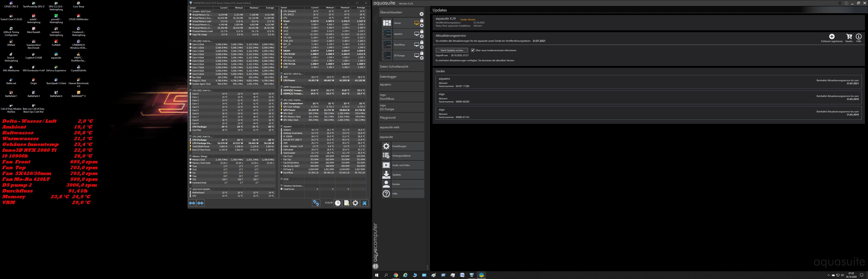This screenshot has width=868, height=279.
Task: Open FurMark desktop icon
Action: (56, 43)
